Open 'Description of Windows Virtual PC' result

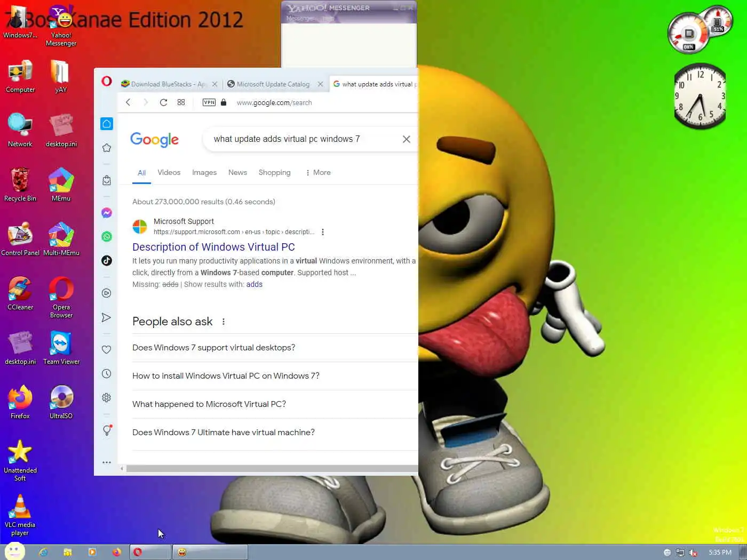click(213, 247)
